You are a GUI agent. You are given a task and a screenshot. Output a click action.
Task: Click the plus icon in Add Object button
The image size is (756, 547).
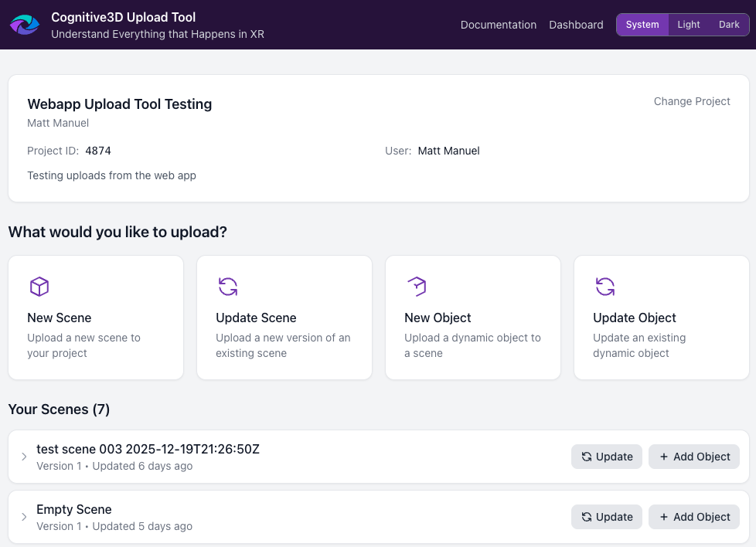(x=666, y=457)
